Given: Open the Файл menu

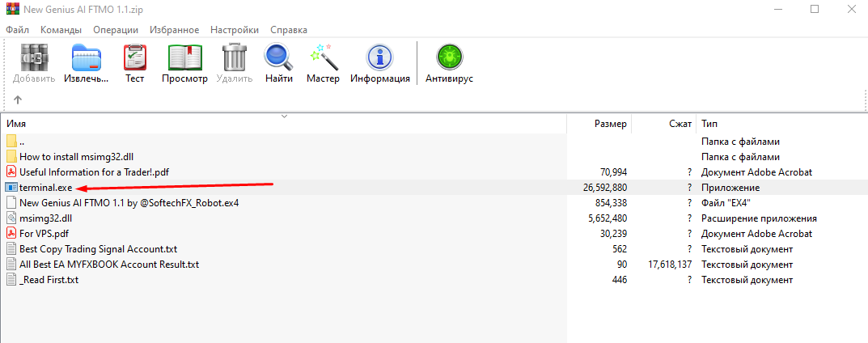Looking at the screenshot, I should coord(17,30).
